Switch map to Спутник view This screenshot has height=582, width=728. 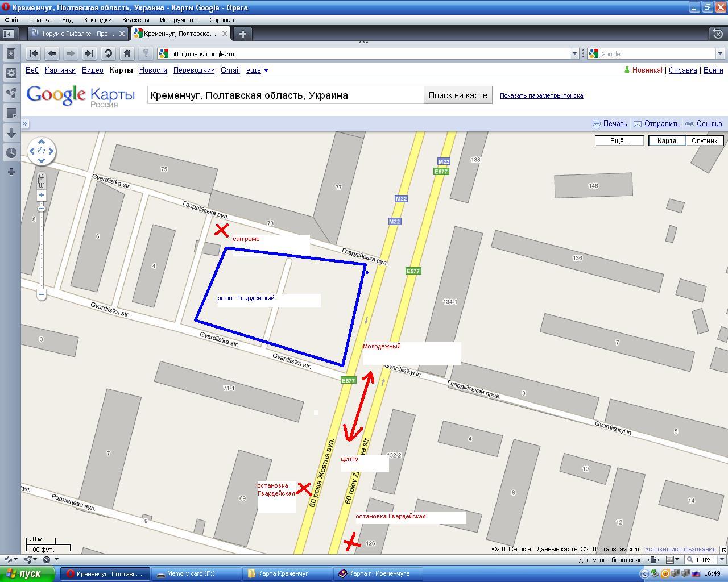tap(704, 140)
